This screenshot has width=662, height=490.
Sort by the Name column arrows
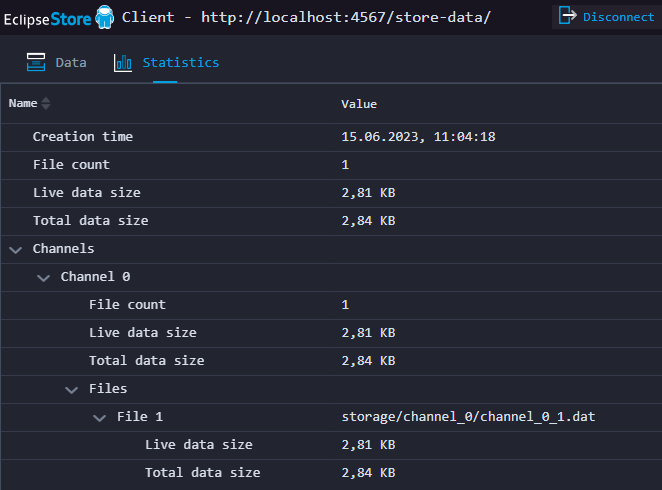46,103
